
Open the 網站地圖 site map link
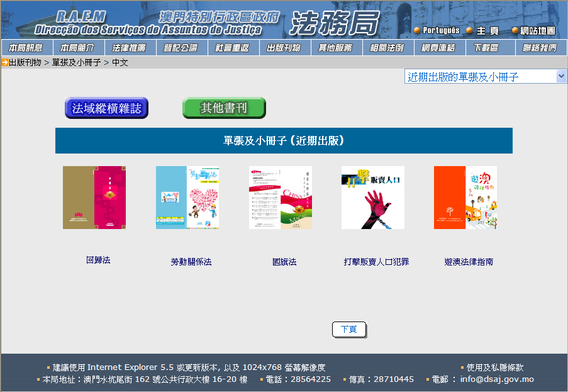[x=538, y=30]
